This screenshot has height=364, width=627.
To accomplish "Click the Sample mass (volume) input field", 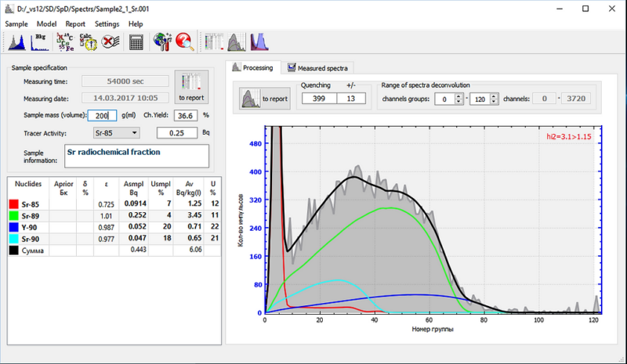I will [102, 115].
